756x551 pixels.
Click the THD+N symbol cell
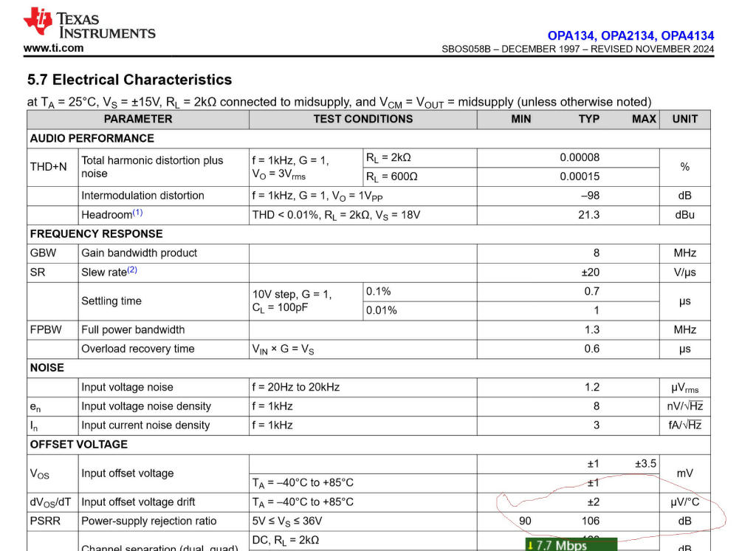pyautogui.click(x=52, y=167)
